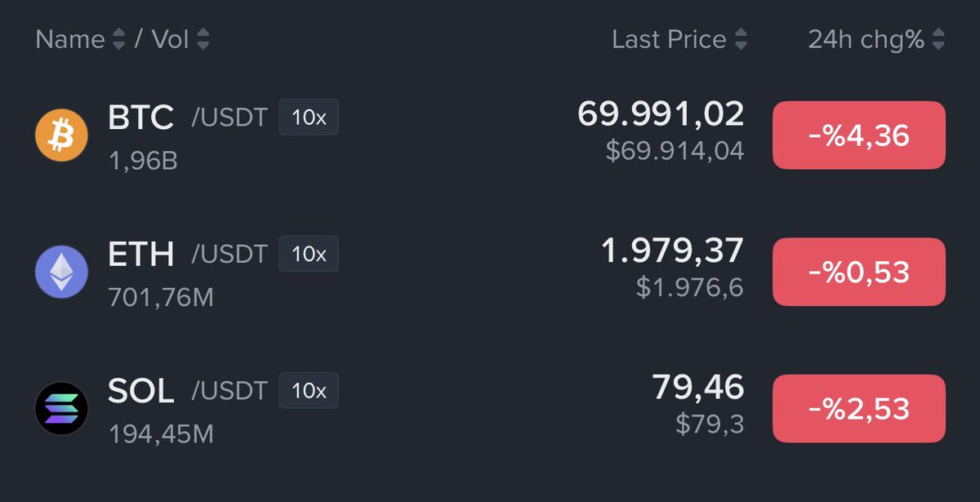Viewport: 980px width, 502px height.
Task: Click the Bitcoin coin icon
Action: (x=61, y=135)
